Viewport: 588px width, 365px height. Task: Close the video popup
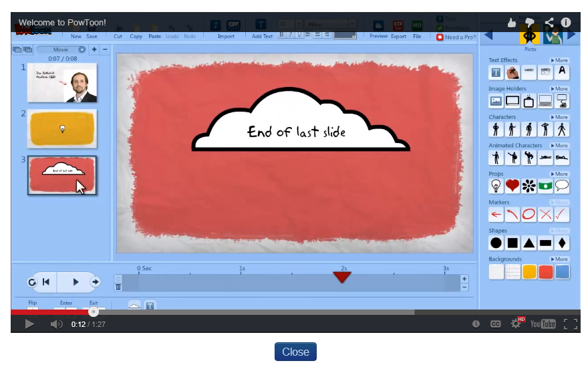pos(295,352)
